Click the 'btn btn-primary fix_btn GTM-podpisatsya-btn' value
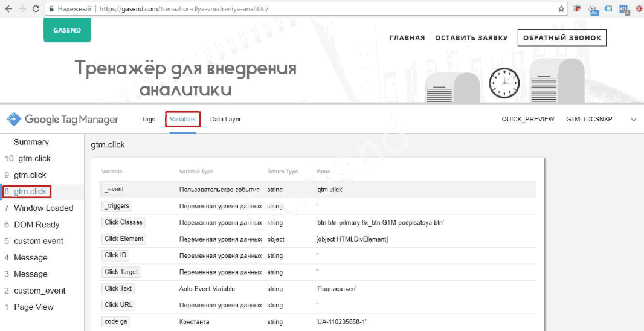This screenshot has width=644, height=331. pos(381,223)
